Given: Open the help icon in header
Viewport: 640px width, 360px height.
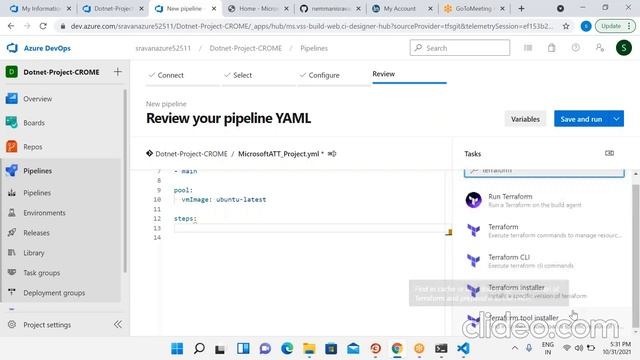Looking at the screenshot, I should [x=576, y=48].
